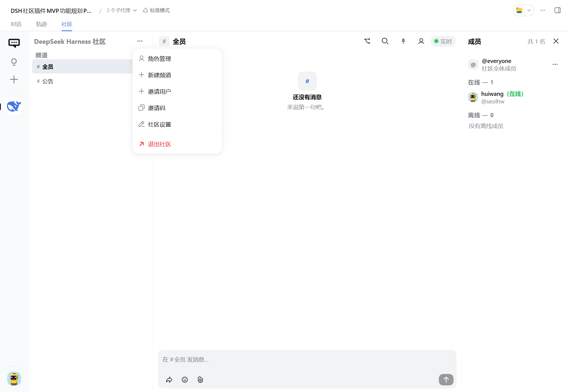This screenshot has width=568, height=392.
Task: Select the DeepSeek whale community avatar
Action: point(14,106)
